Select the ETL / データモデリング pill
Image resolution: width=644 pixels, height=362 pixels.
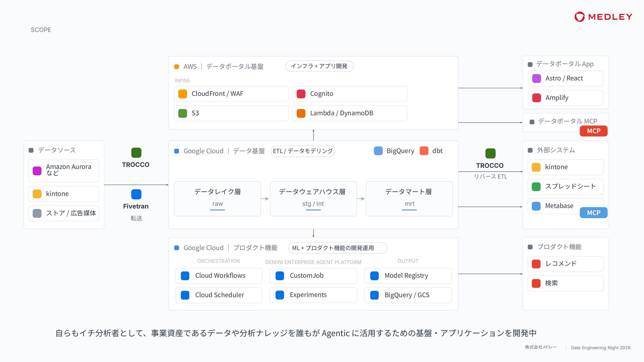303,151
